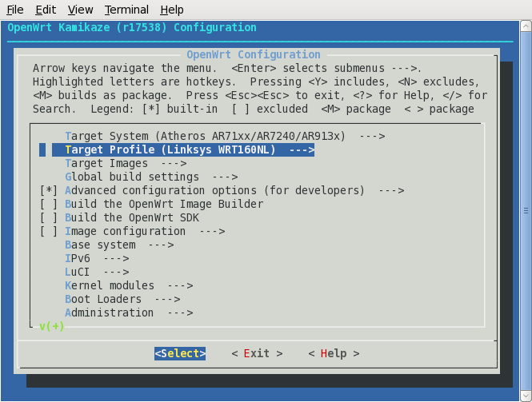Viewport: 532px width, 402px height.
Task: Click the scrollbar up arrow
Action: coord(526,26)
